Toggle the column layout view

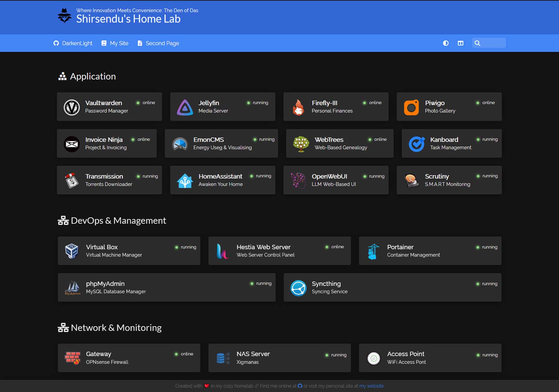(x=460, y=43)
